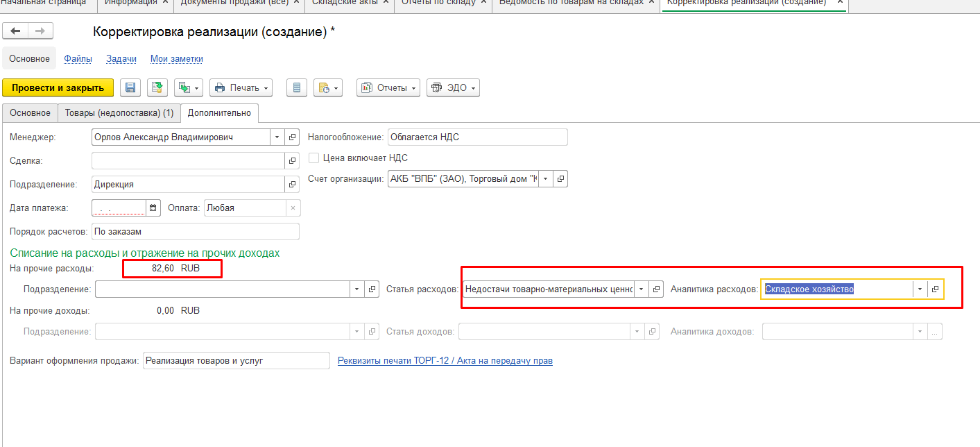The height and width of the screenshot is (447, 980).
Task: Click the Списание на расходы section heading
Action: [x=145, y=253]
